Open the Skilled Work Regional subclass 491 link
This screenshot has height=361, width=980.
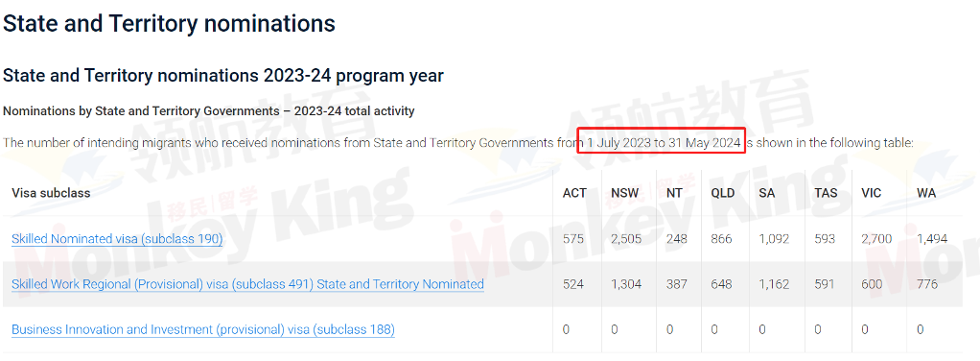(247, 284)
